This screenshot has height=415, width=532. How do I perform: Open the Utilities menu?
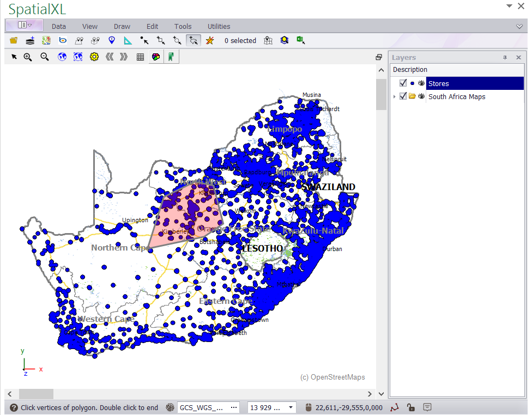click(219, 26)
